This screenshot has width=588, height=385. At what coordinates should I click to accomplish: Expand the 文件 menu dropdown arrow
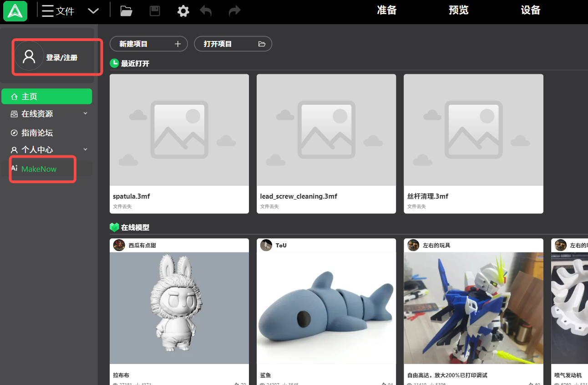pos(93,11)
